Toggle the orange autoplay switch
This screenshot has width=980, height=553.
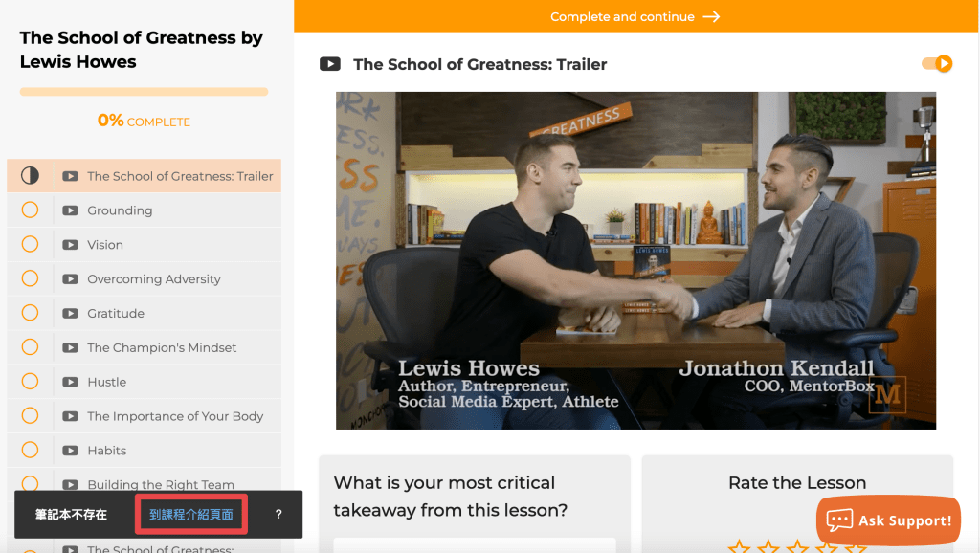[937, 64]
